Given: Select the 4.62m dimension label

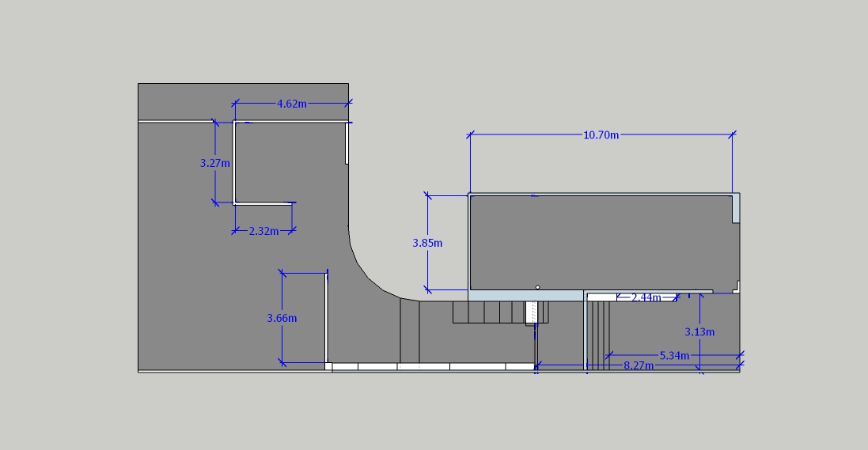Looking at the screenshot, I should point(292,104).
